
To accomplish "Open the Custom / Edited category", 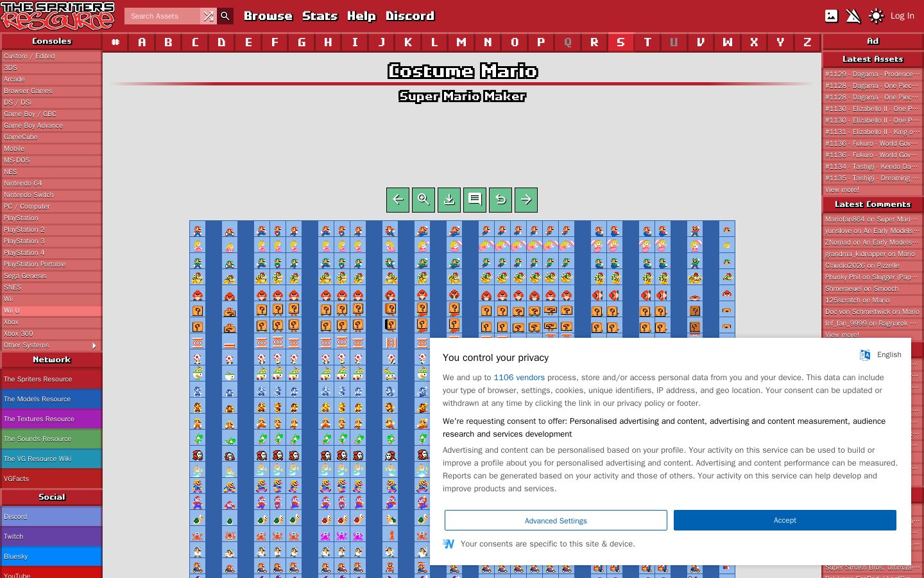I will (x=51, y=57).
